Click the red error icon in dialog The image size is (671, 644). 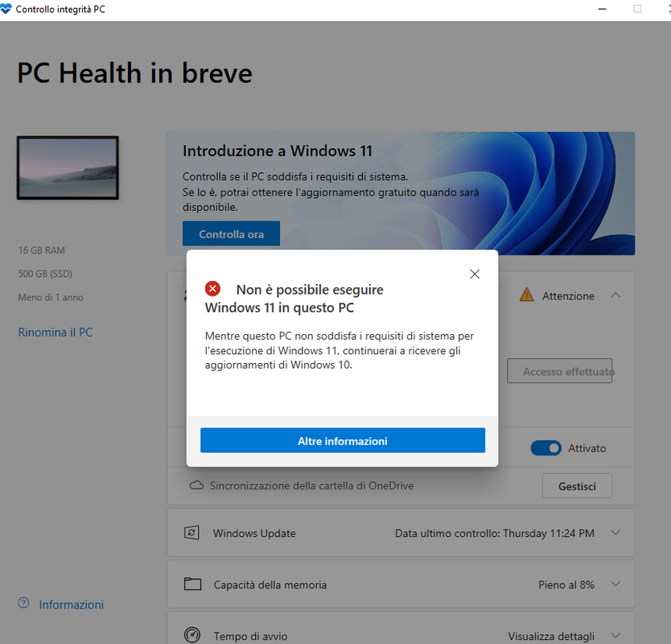[x=212, y=289]
